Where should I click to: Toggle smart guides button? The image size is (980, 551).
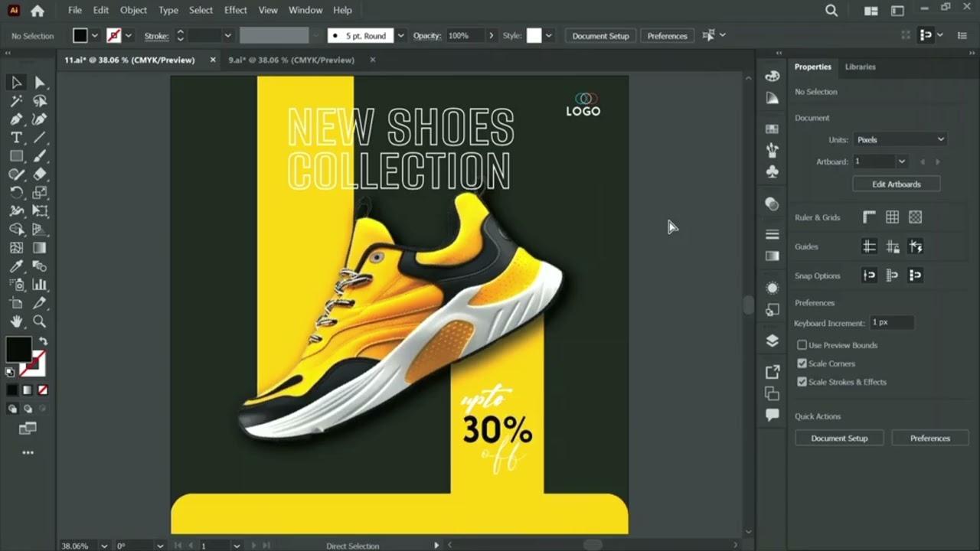tap(915, 246)
